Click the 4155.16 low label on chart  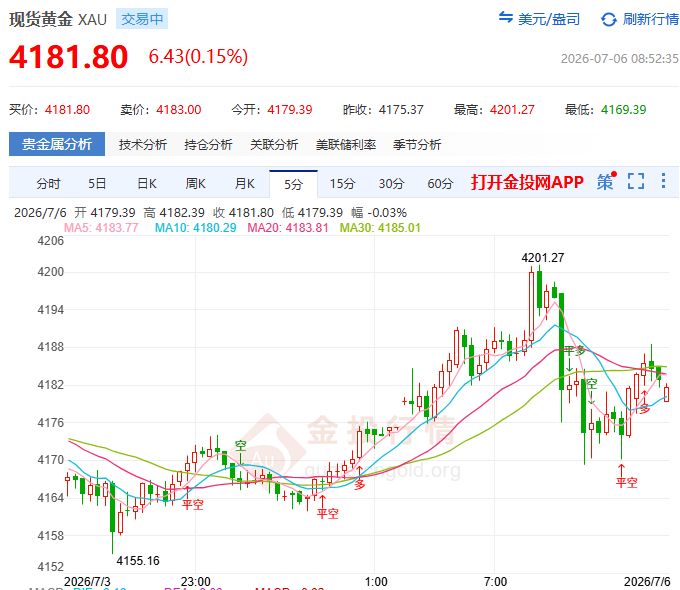click(x=138, y=561)
